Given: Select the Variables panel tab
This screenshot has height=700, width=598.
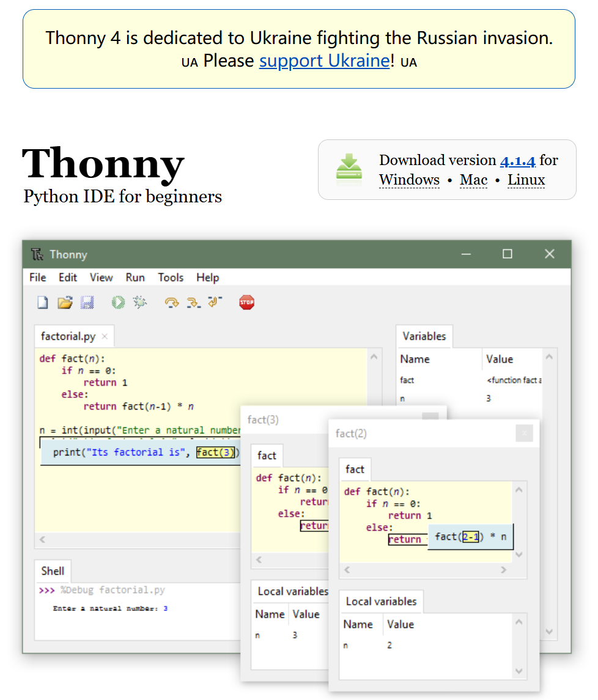Looking at the screenshot, I should (424, 336).
